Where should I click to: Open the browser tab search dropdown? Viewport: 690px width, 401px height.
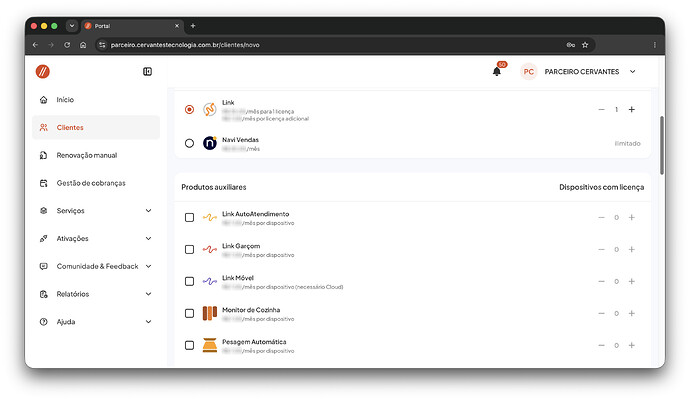pyautogui.click(x=72, y=26)
